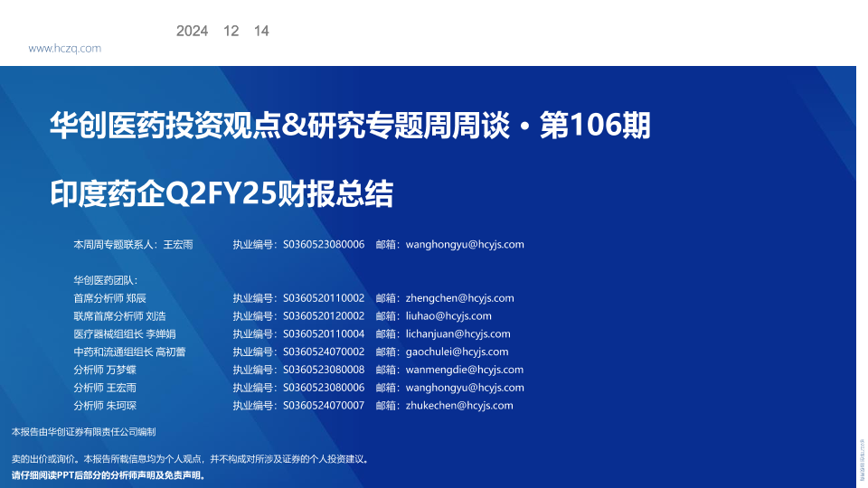
Task: Click license number S0360524070002
Action: point(324,352)
